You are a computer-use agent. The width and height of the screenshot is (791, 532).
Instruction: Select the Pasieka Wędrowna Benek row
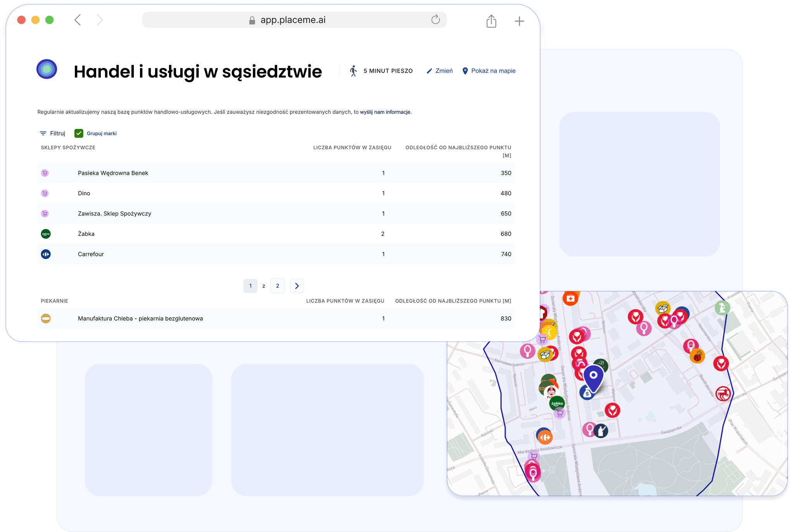276,173
